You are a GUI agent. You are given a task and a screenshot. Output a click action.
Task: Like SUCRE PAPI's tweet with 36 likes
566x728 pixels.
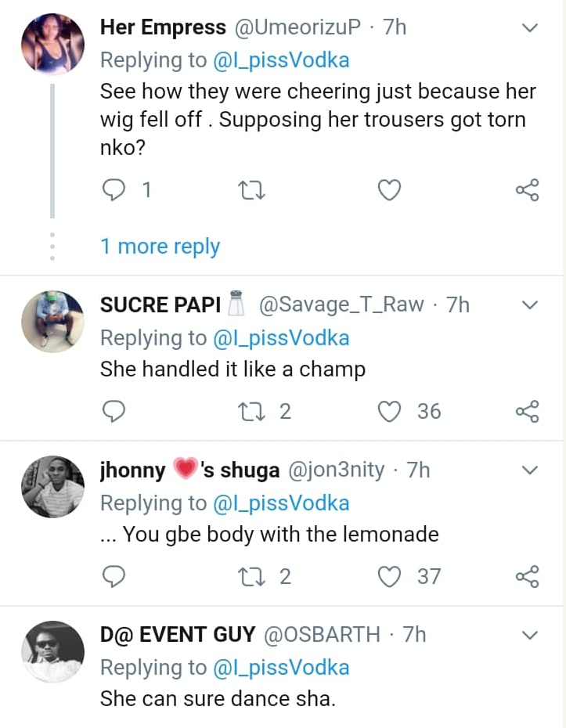pos(389,411)
